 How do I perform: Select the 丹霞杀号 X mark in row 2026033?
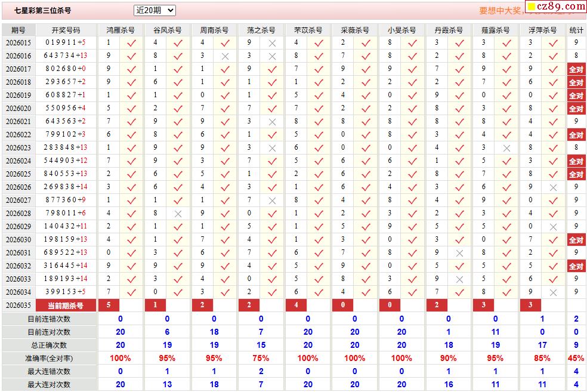[x=460, y=279]
